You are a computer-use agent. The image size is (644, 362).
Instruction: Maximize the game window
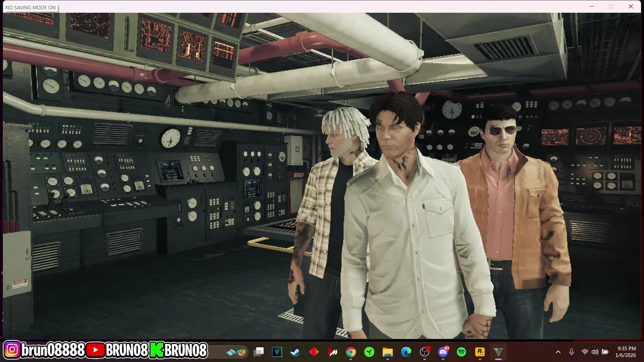pos(611,7)
